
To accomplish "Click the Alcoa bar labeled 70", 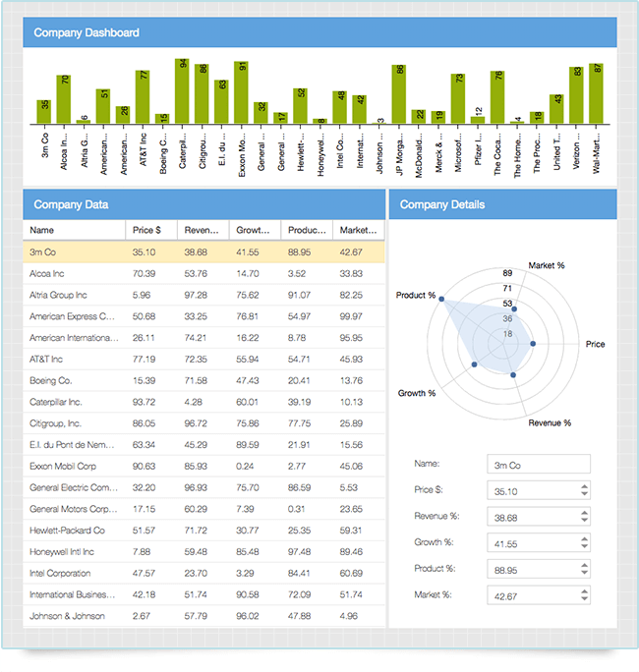I will [64, 99].
